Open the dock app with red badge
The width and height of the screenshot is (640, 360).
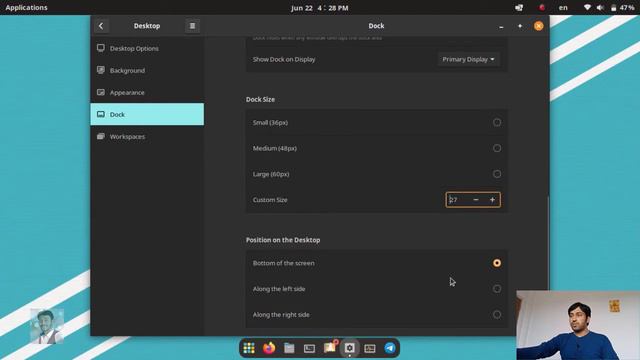coord(330,347)
